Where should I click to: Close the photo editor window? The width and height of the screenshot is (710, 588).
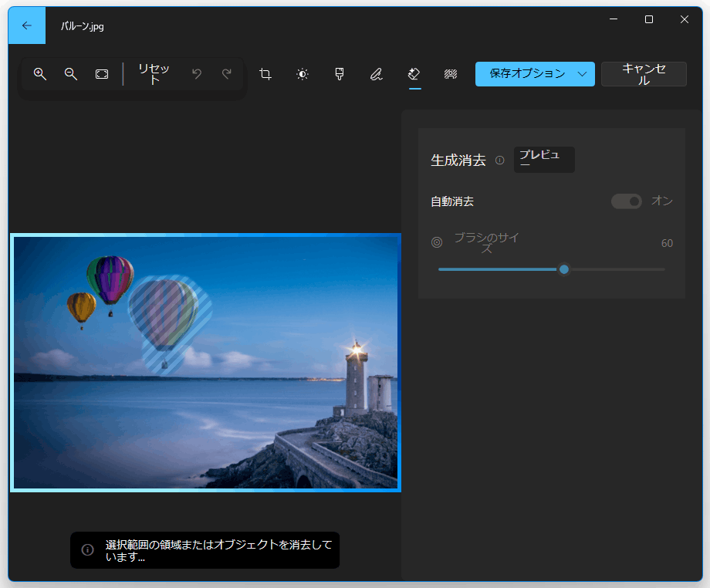[x=685, y=19]
